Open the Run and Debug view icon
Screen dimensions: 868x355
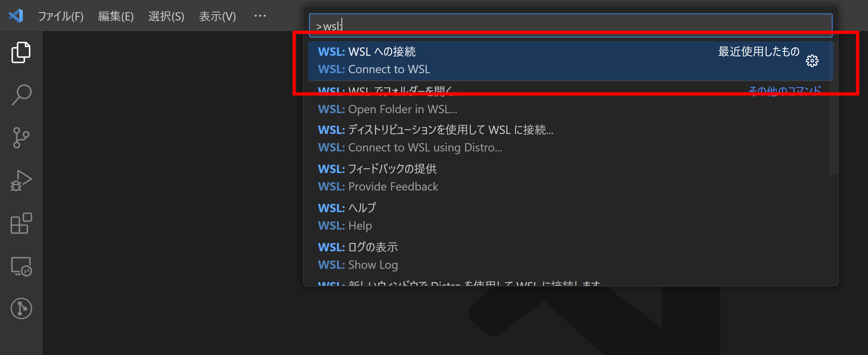(21, 180)
